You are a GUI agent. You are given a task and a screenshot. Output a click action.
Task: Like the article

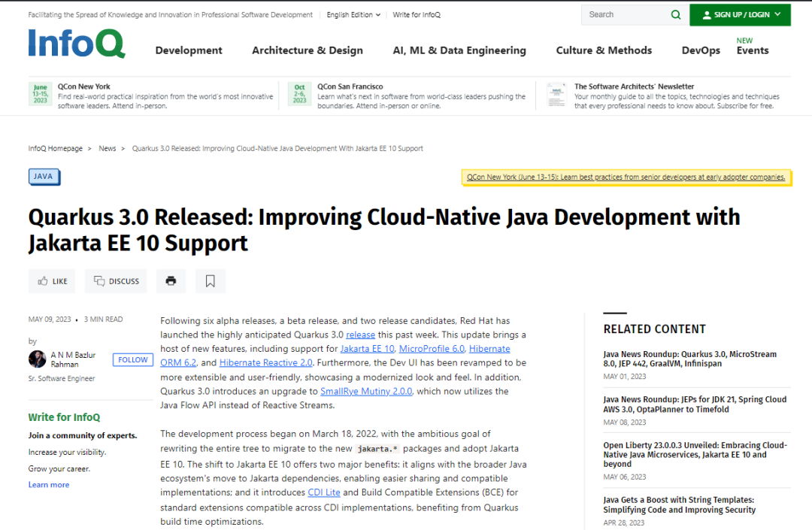point(52,281)
